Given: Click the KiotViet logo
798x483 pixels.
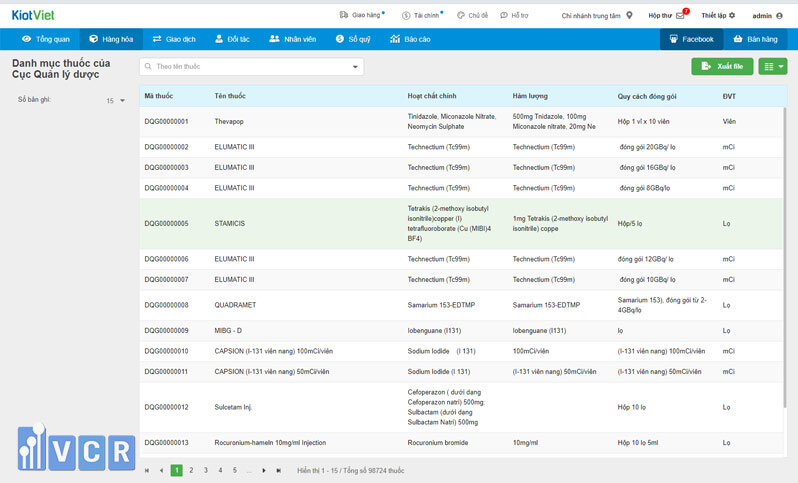Looking at the screenshot, I should click(x=33, y=15).
